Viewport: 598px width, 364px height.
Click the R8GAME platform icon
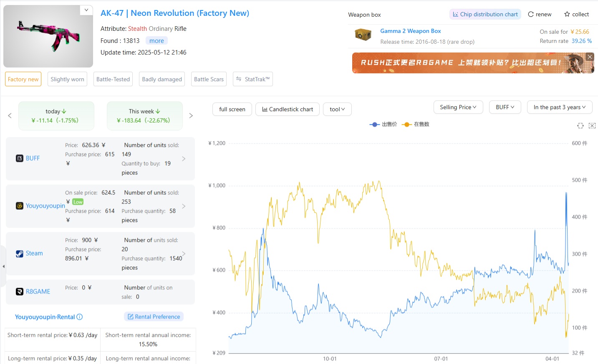tap(20, 292)
